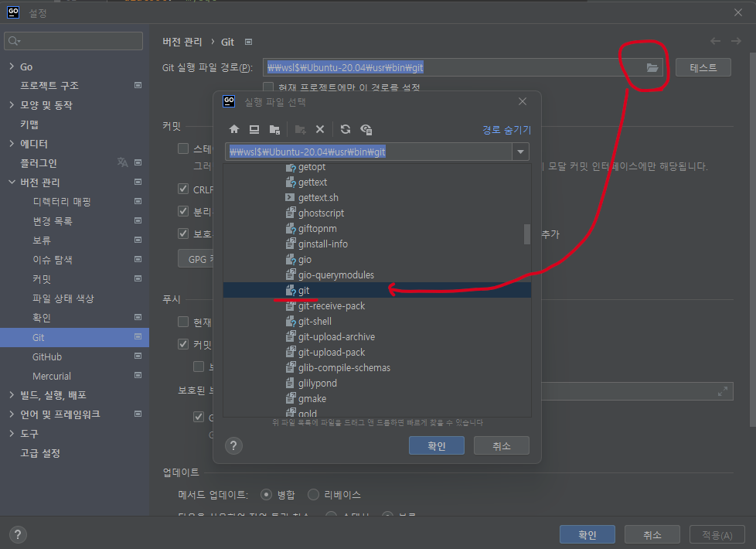Click the help icon in file chooser dialog
The image size is (756, 549).
coord(234,445)
